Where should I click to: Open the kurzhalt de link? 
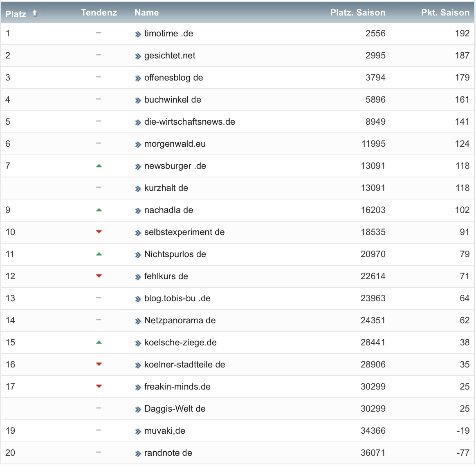166,188
